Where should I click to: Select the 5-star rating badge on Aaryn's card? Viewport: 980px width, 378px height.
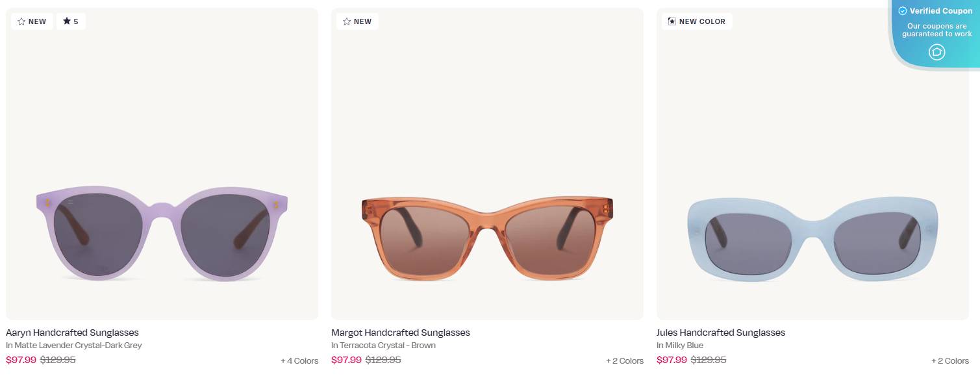71,21
